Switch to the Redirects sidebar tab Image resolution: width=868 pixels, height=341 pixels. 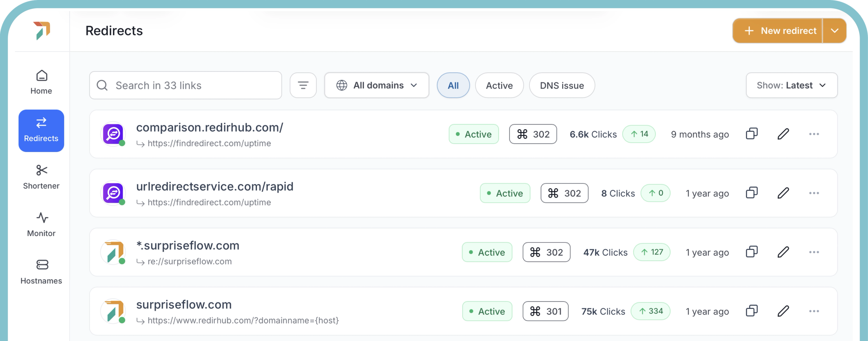click(41, 131)
